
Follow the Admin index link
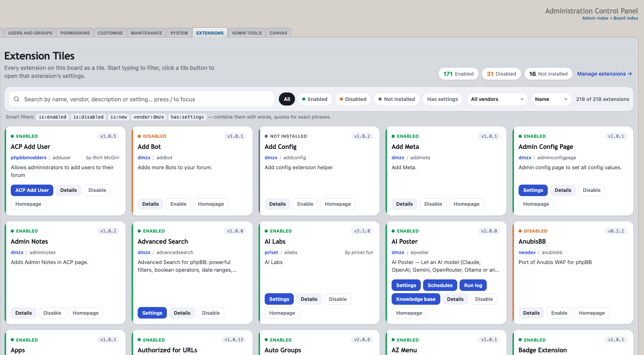(595, 18)
